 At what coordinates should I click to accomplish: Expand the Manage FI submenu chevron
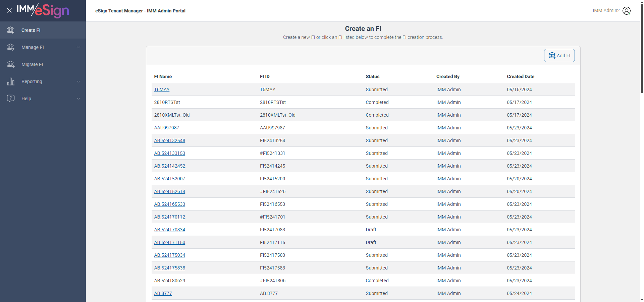tap(78, 47)
